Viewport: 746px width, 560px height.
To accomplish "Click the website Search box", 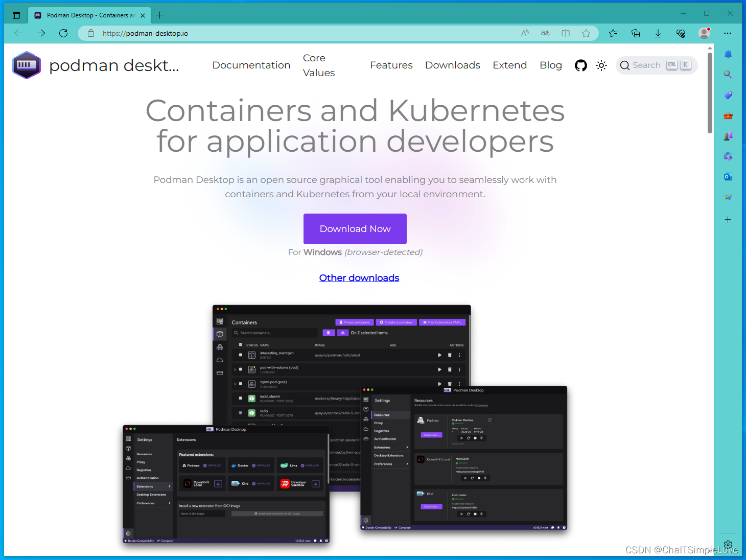I will pyautogui.click(x=657, y=65).
